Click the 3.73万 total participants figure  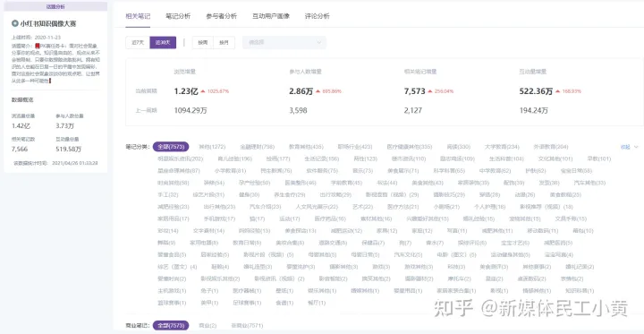click(x=65, y=126)
